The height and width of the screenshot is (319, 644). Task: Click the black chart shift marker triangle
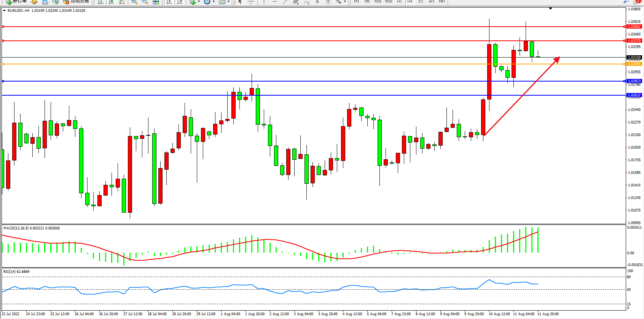550,8
